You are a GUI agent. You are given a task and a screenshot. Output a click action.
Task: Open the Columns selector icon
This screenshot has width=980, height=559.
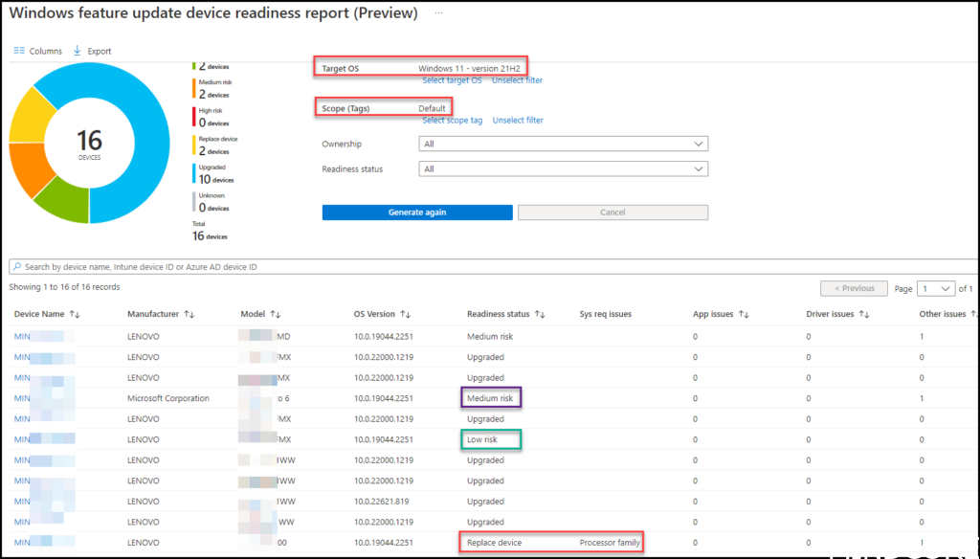pos(20,50)
